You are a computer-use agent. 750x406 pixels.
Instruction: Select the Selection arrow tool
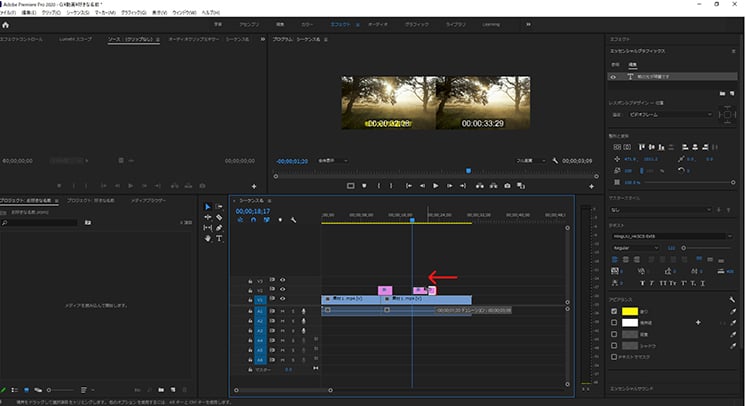208,207
